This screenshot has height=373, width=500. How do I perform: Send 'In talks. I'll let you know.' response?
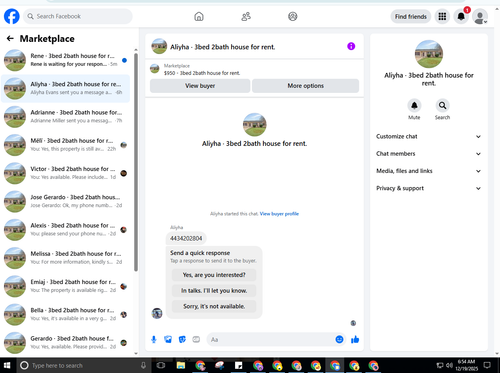tap(214, 291)
